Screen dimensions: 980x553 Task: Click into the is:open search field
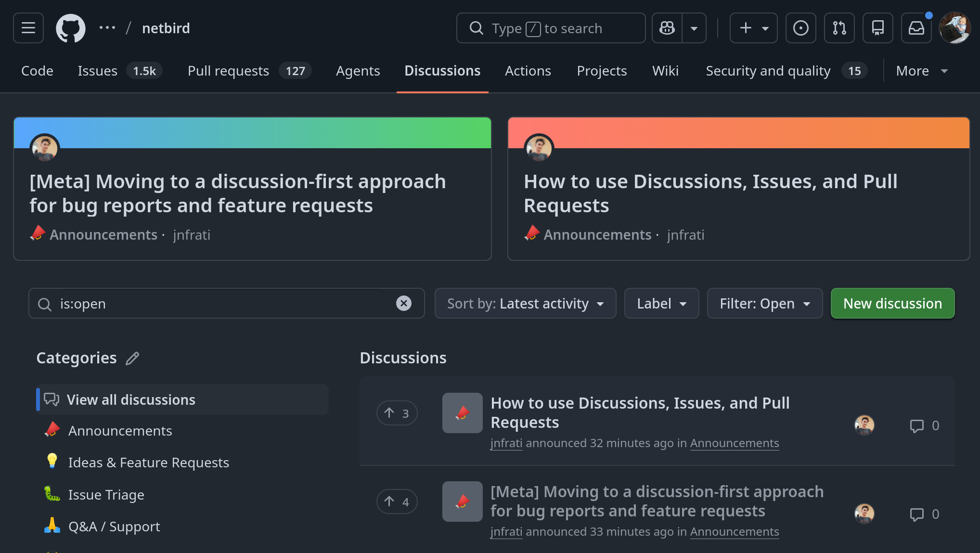226,303
